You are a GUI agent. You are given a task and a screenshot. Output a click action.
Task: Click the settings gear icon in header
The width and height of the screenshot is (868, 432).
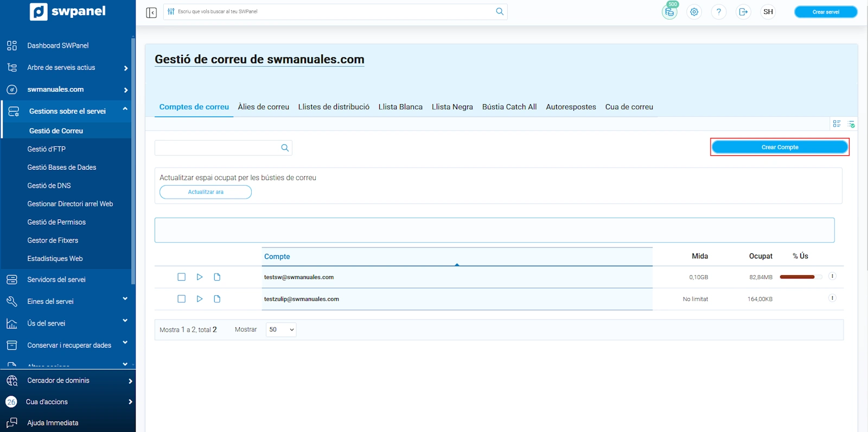tap(694, 12)
